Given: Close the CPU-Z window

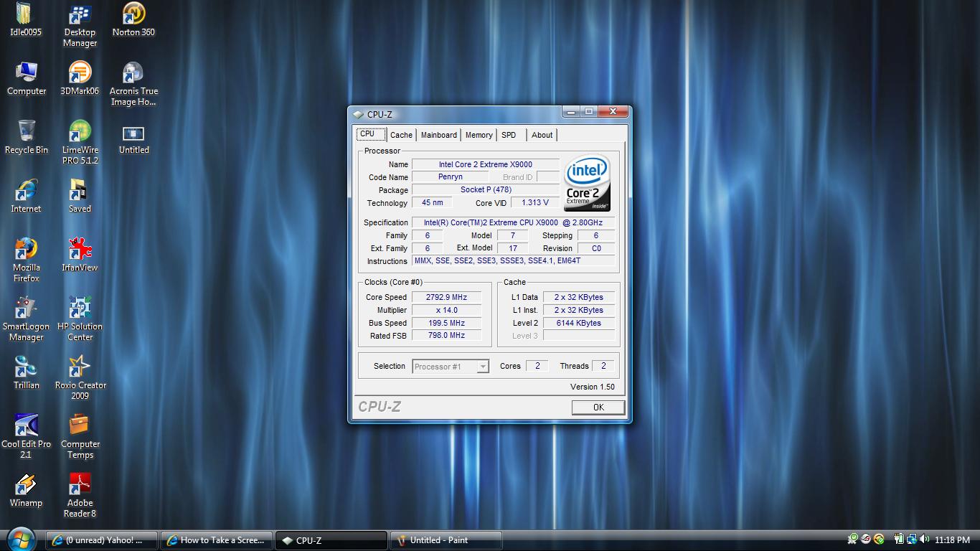Looking at the screenshot, I should [613, 112].
